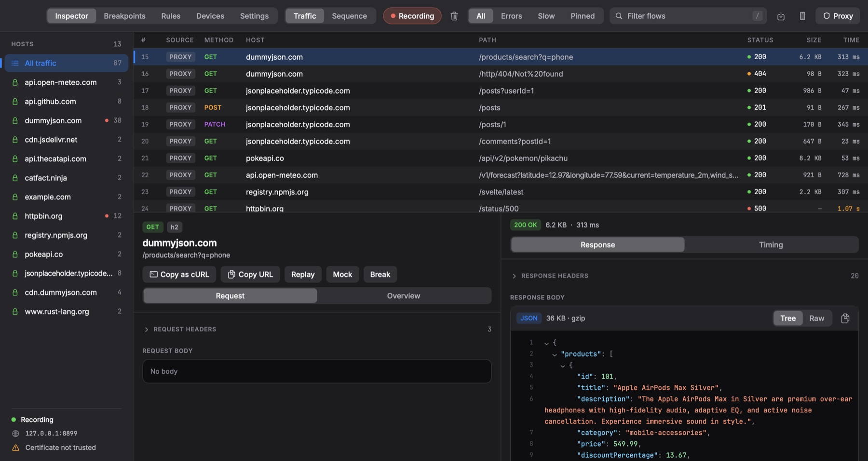The width and height of the screenshot is (868, 461).
Task: Click the warning icon next to Certificate not trusted
Action: coord(15,448)
